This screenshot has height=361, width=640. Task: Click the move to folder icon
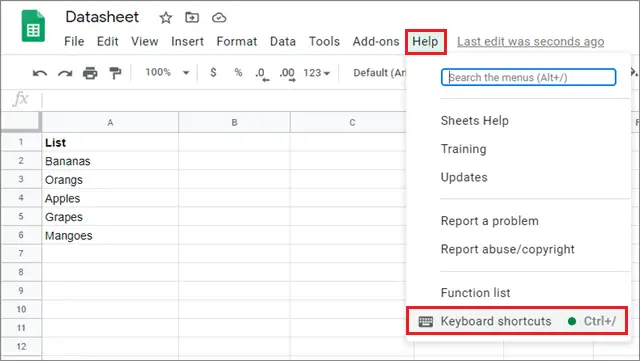point(192,17)
